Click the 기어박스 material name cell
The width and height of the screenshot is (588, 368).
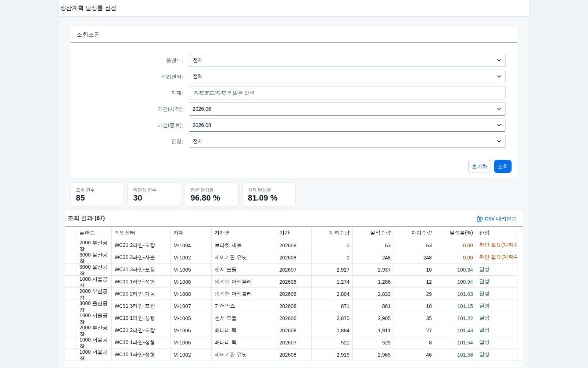244,306
